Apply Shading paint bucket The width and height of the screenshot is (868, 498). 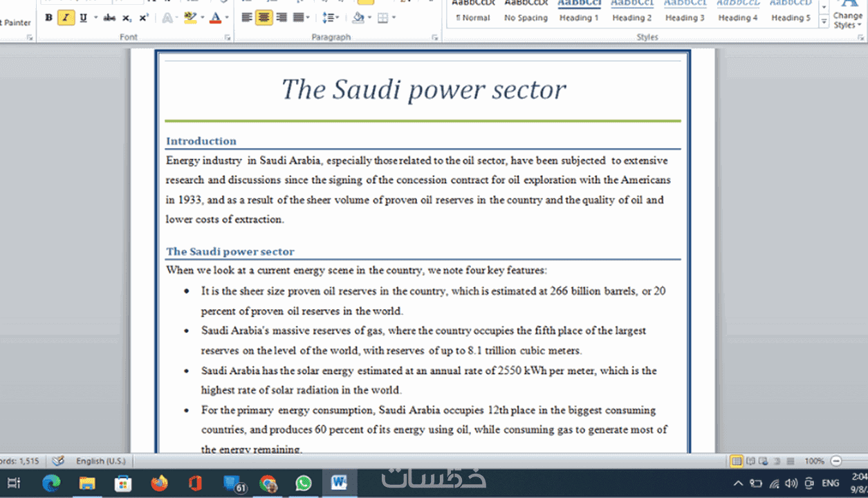(x=358, y=18)
